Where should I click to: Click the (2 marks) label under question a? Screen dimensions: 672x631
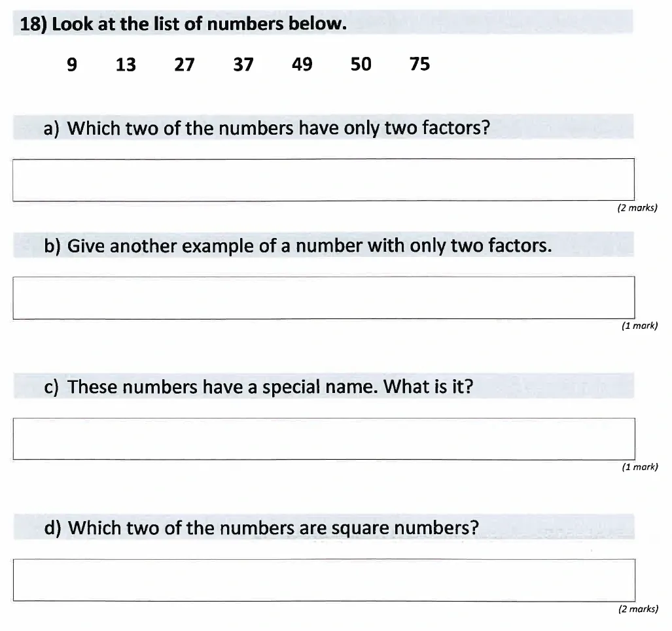pos(637,209)
